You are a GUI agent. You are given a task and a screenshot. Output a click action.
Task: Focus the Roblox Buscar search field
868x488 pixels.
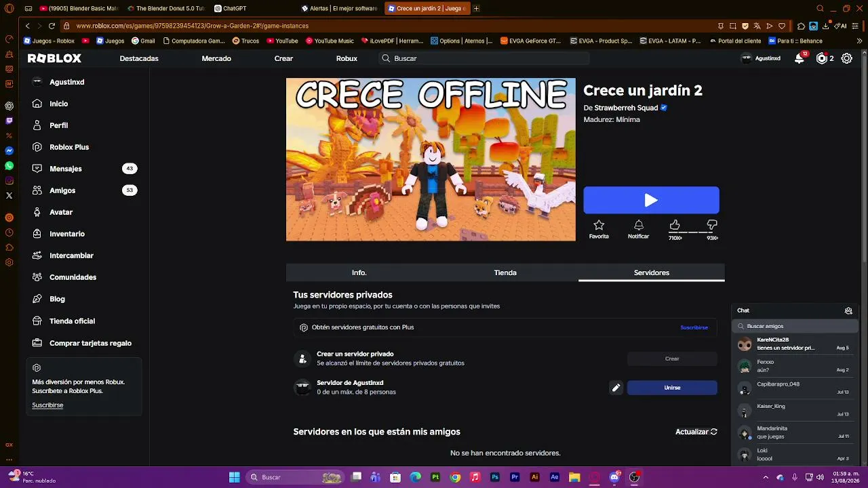[484, 58]
